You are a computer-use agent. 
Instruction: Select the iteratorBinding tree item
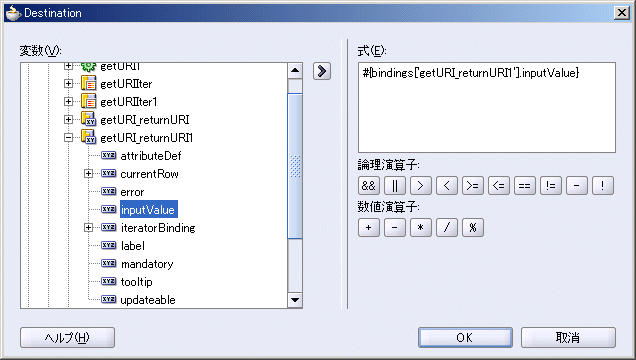158,228
